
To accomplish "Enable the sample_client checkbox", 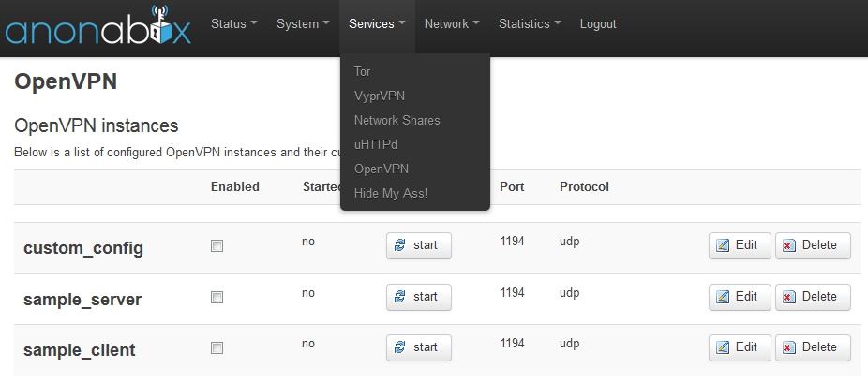I will click(x=217, y=348).
